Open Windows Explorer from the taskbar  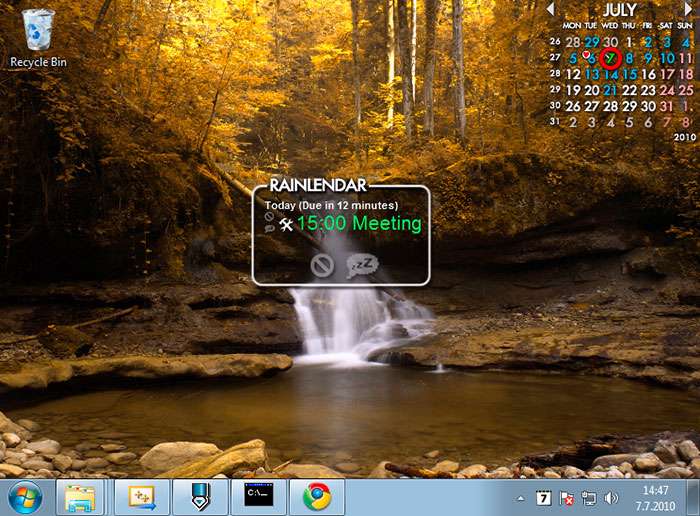[81, 497]
